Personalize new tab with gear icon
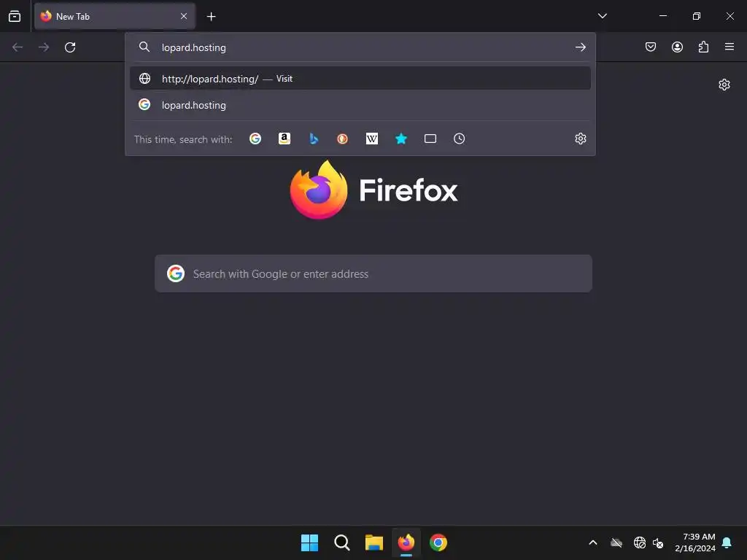Image resolution: width=747 pixels, height=560 pixels. [724, 85]
